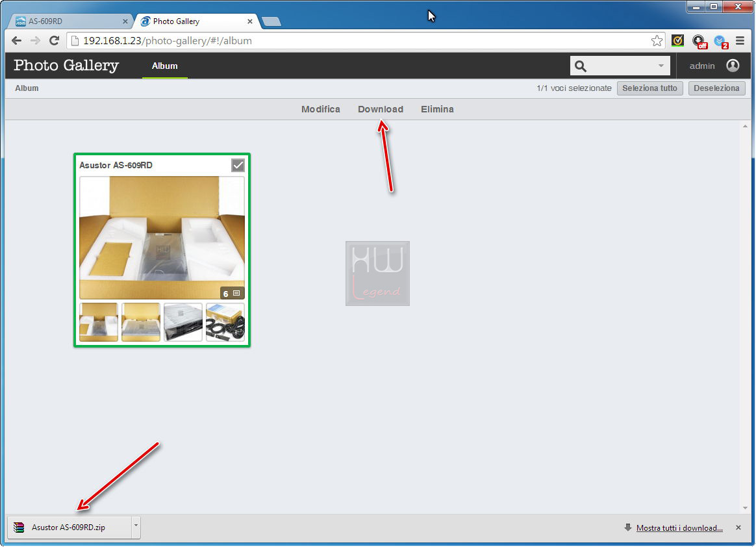Click the first small album thumbnail

coord(98,322)
